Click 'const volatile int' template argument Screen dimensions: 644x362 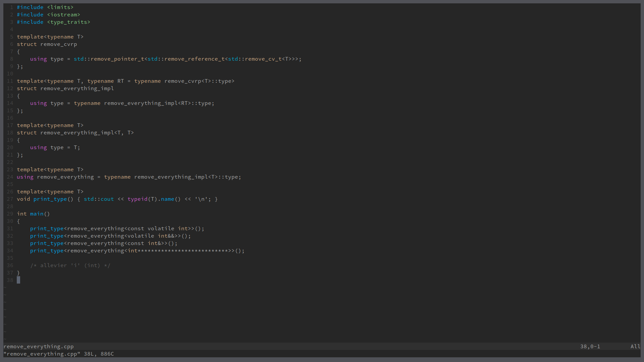point(157,229)
